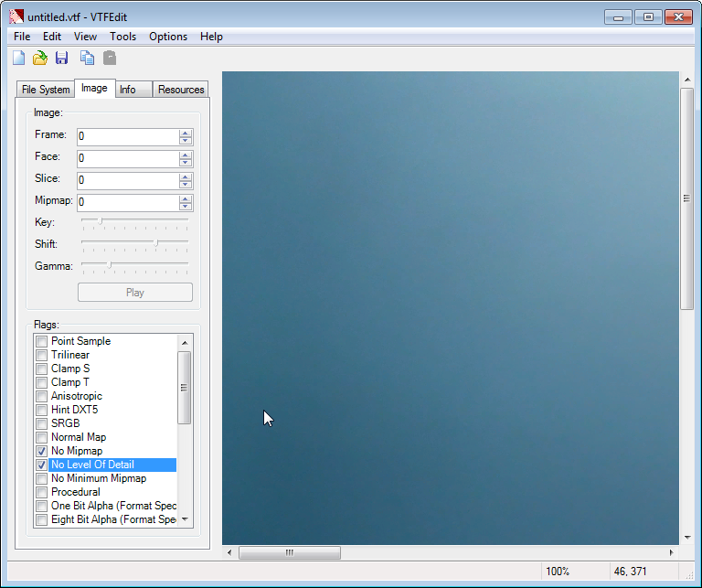Select the Image tab
Viewport: 702px width, 588px height.
coord(94,88)
